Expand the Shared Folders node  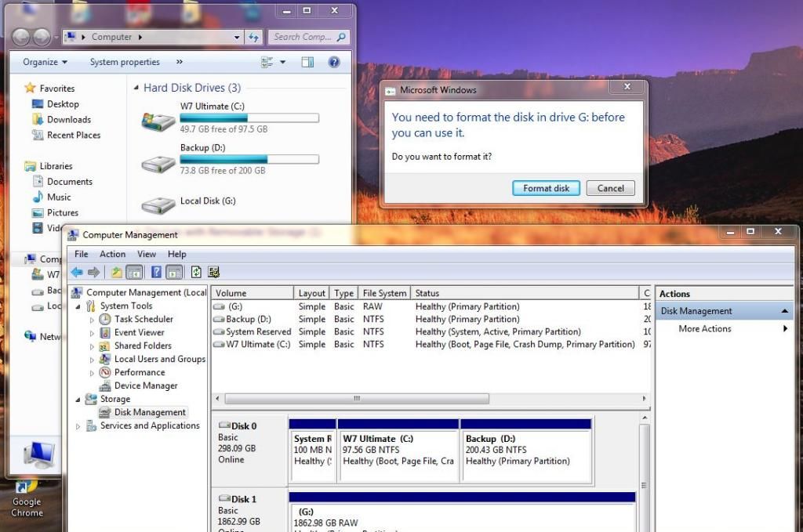[x=92, y=346]
